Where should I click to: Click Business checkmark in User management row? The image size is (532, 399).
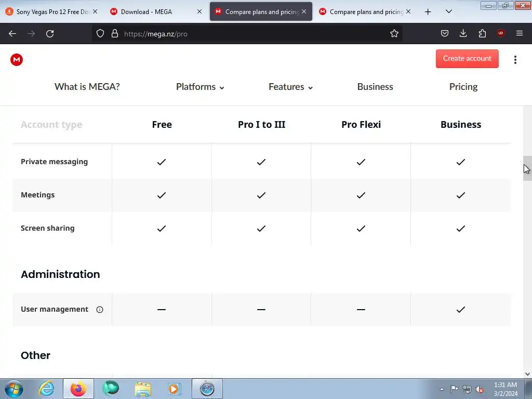(461, 310)
